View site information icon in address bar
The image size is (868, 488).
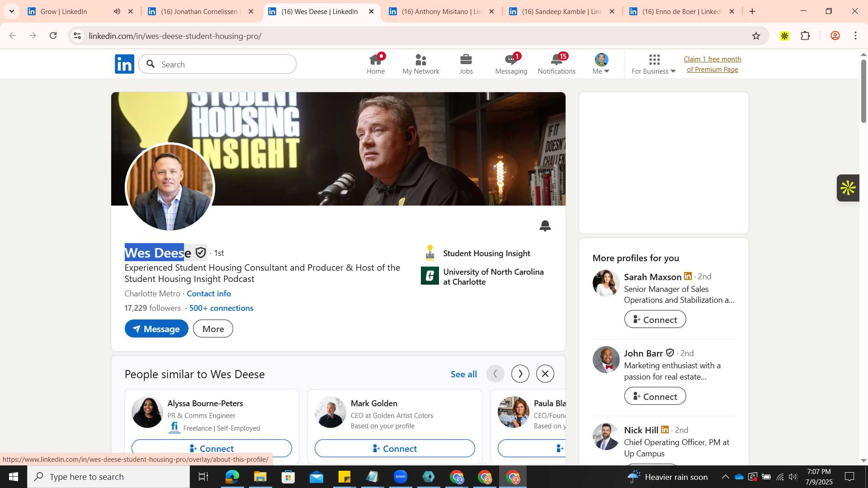[77, 36]
